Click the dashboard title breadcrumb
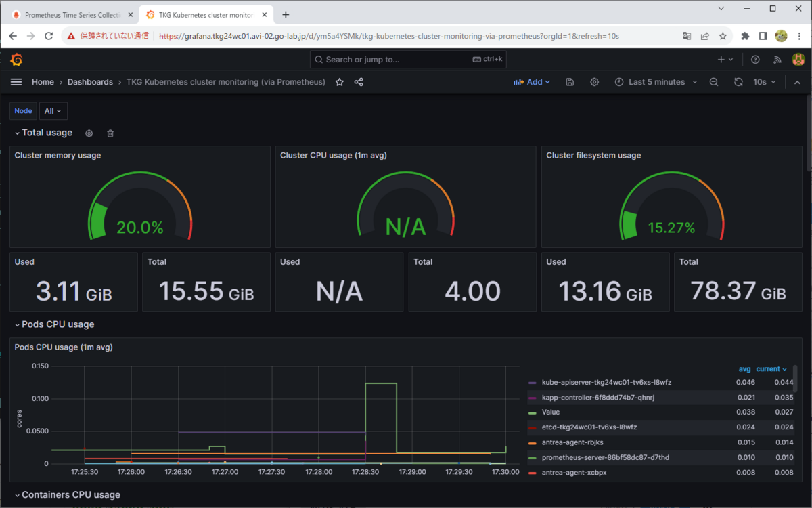The width and height of the screenshot is (812, 508). click(x=226, y=82)
